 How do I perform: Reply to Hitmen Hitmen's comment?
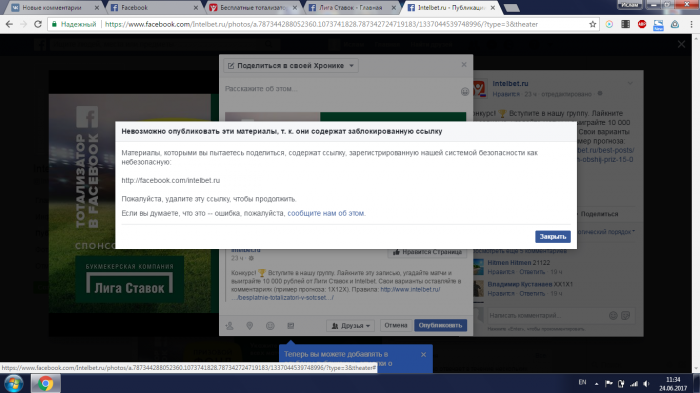pyautogui.click(x=532, y=272)
